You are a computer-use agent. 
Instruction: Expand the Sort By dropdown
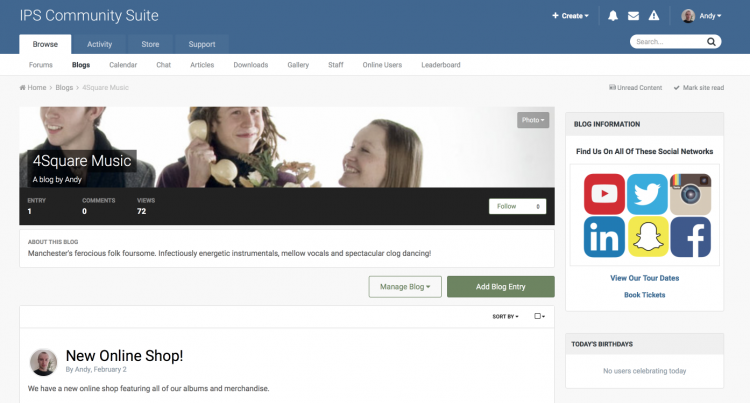click(505, 316)
